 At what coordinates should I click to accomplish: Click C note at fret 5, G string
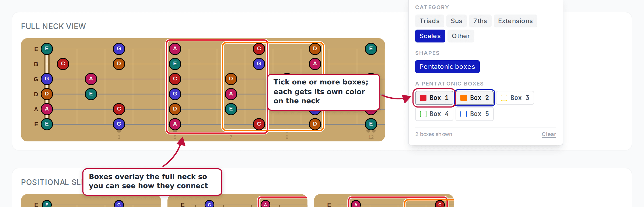[x=175, y=79]
